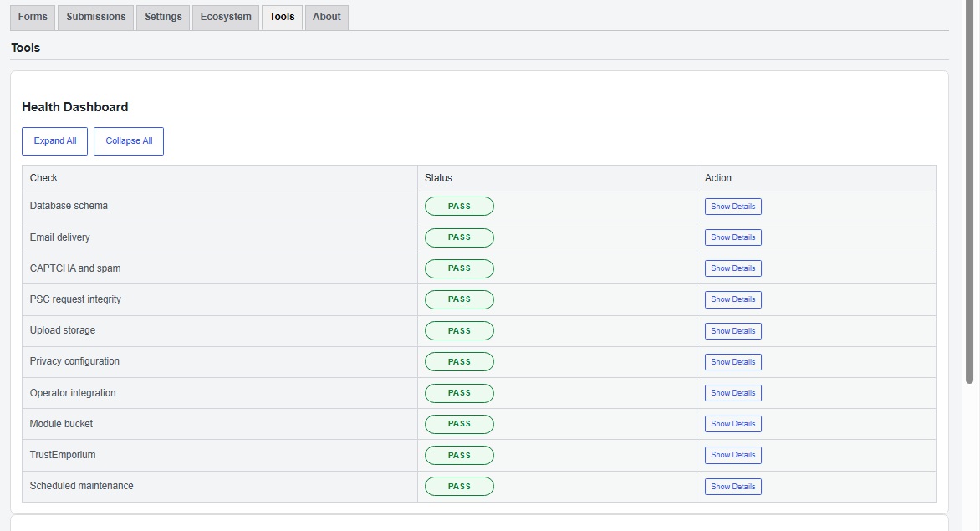Image resolution: width=980 pixels, height=531 pixels.
Task: Open the Forms tab
Action: pyautogui.click(x=33, y=18)
